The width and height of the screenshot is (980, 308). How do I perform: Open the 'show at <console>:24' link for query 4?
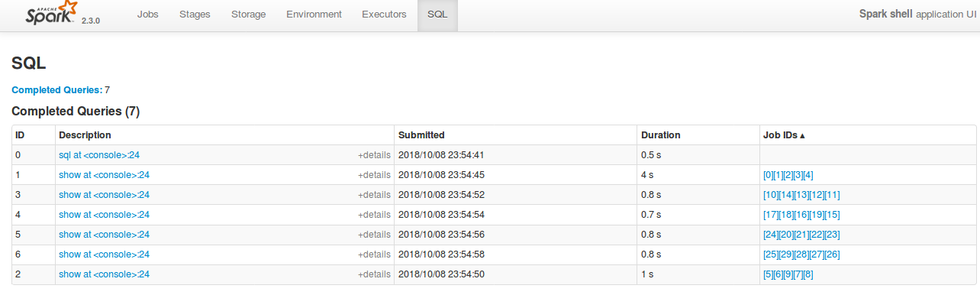point(104,215)
